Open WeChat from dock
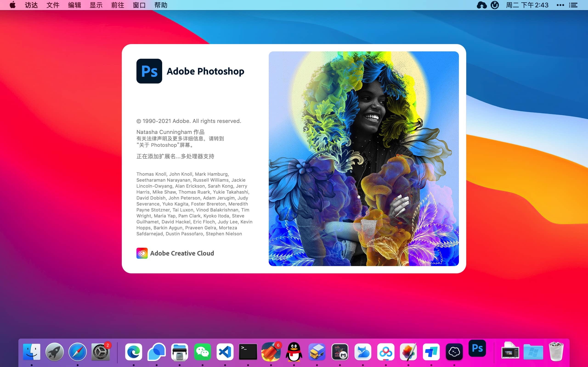Viewport: 588px width, 367px height. click(202, 351)
